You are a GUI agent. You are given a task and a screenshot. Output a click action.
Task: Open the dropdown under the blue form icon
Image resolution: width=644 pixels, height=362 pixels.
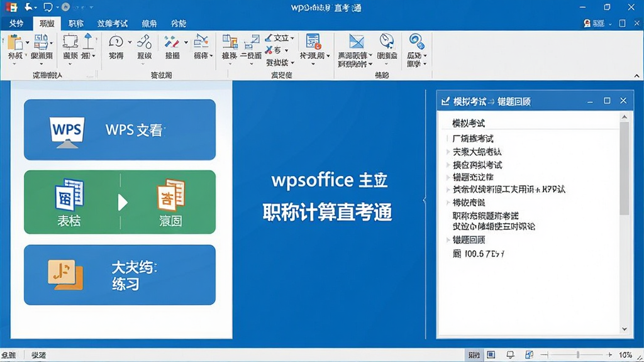(x=313, y=63)
